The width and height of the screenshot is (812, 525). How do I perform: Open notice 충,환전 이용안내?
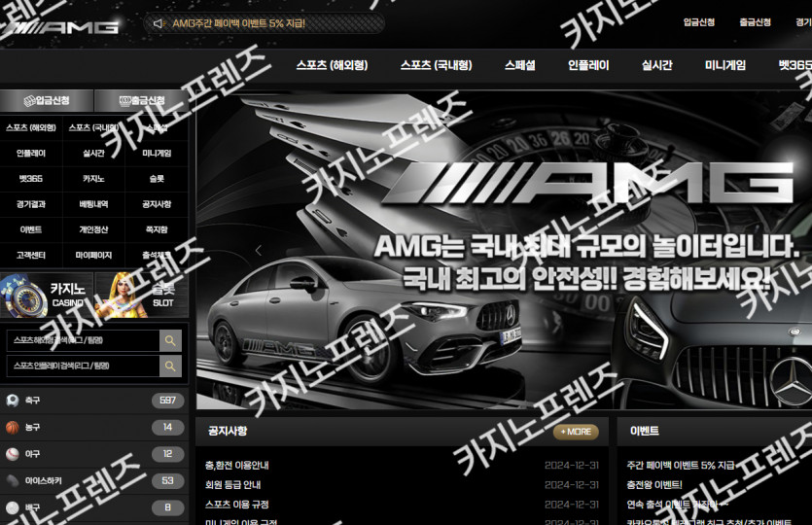click(236, 465)
